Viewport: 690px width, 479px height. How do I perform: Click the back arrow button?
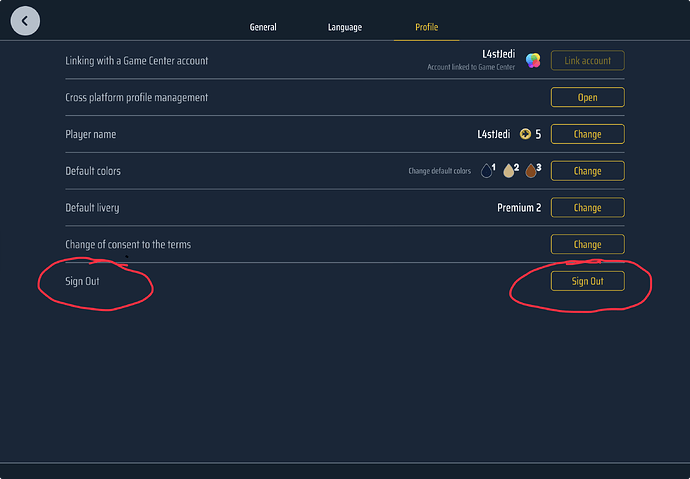(x=25, y=19)
